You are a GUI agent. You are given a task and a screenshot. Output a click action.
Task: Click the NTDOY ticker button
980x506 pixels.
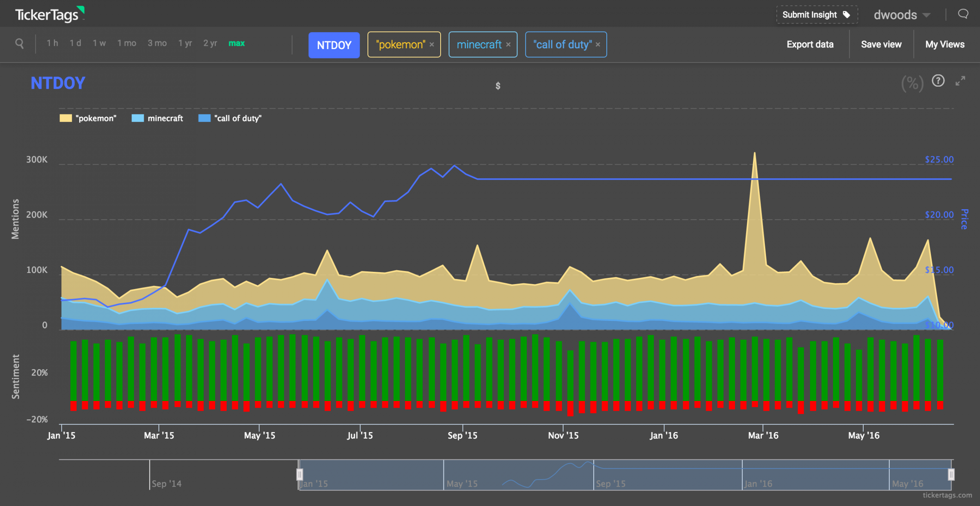(334, 45)
